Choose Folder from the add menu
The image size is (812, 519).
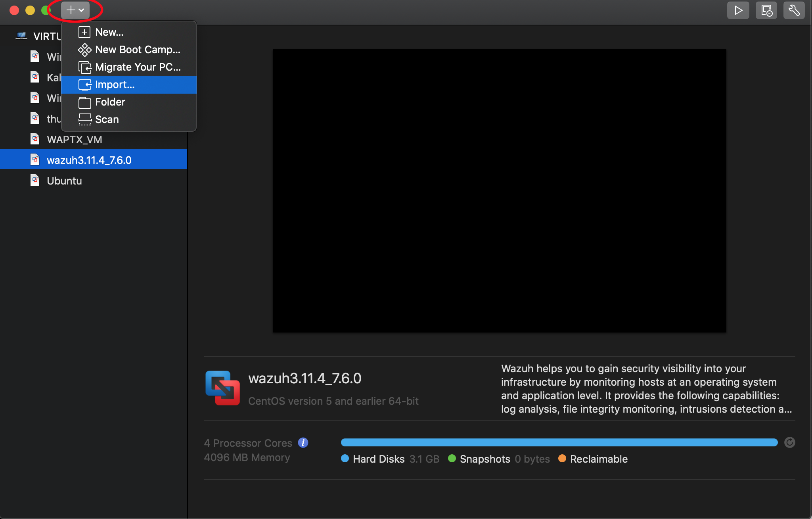pyautogui.click(x=110, y=102)
